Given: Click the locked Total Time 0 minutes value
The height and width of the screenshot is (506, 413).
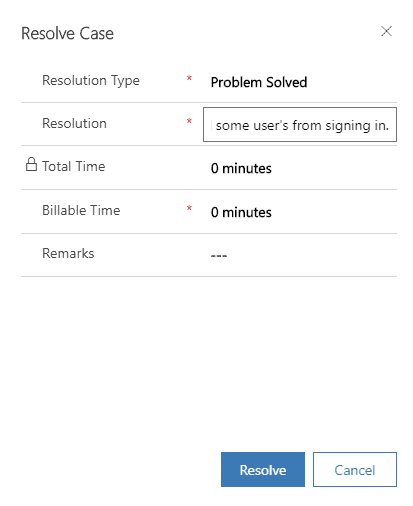Looking at the screenshot, I should click(241, 168).
